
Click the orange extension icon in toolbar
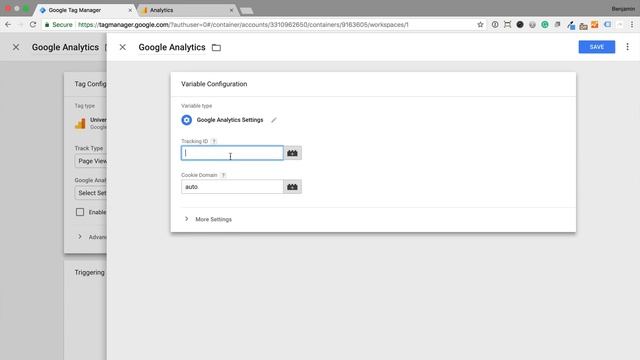click(595, 25)
